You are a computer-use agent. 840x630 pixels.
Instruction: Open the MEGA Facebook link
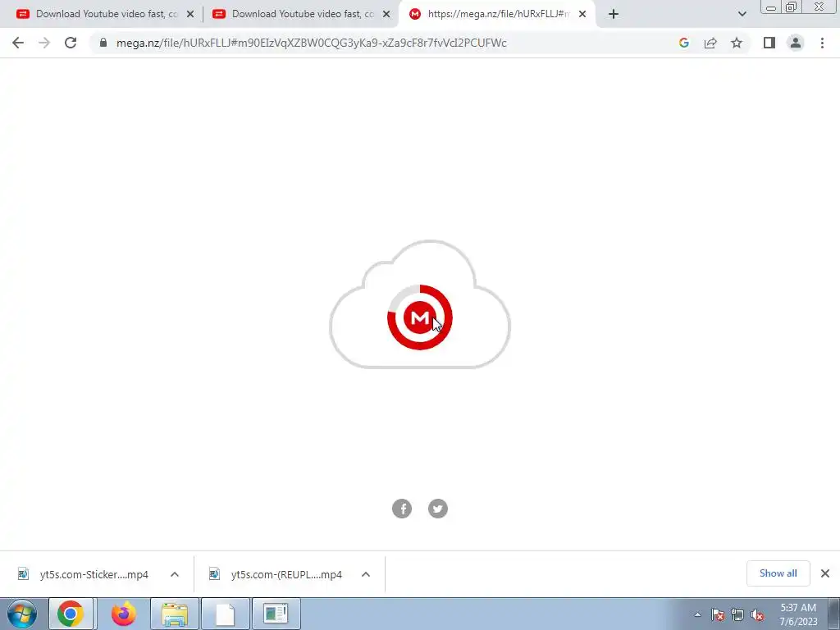click(402, 509)
